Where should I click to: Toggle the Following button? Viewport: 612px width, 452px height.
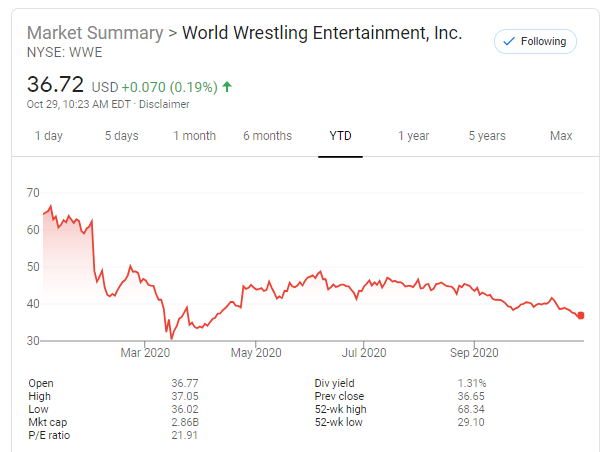(x=535, y=41)
